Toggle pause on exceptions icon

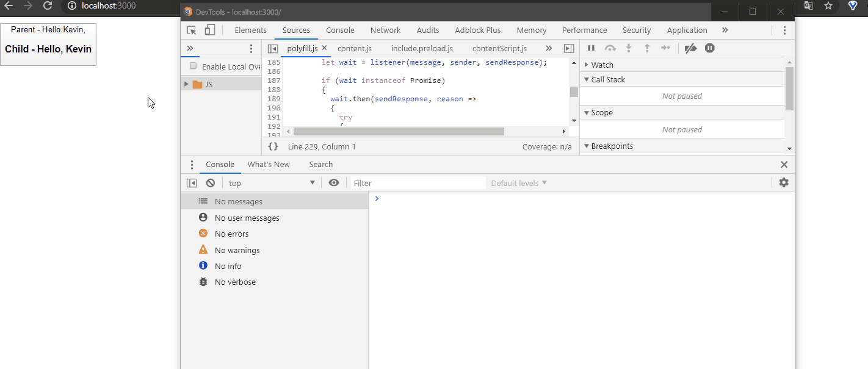[709, 48]
